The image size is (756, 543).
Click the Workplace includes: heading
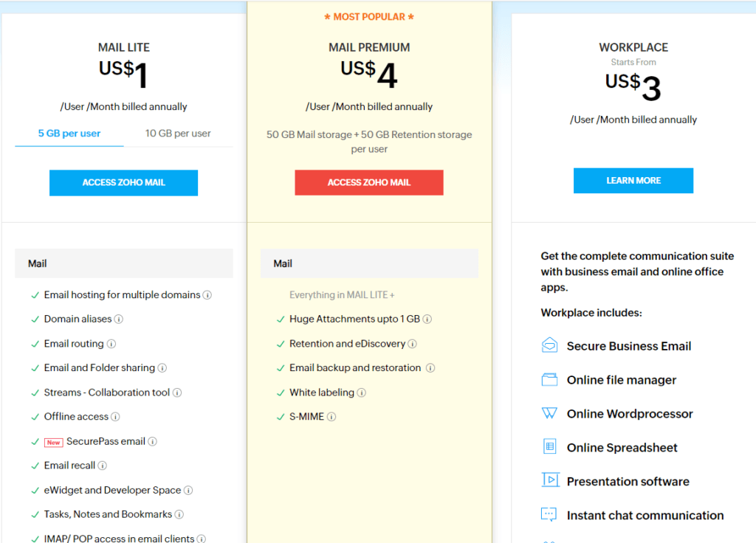click(591, 313)
